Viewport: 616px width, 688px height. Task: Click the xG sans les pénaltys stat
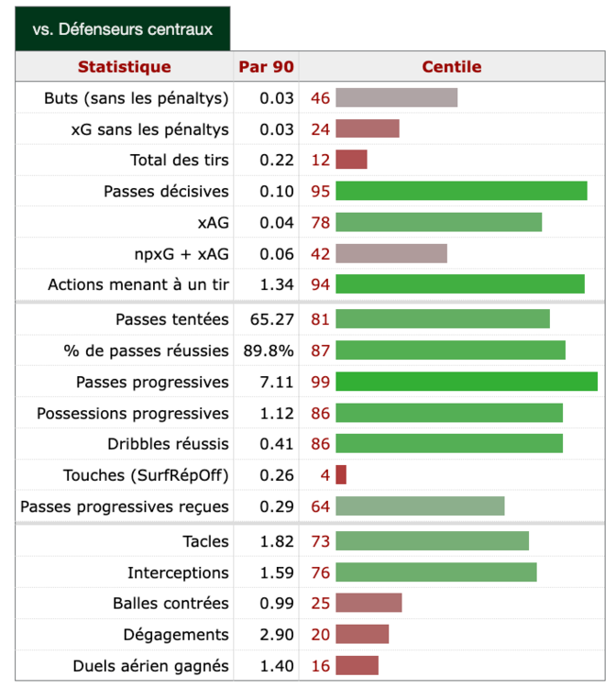point(150,129)
